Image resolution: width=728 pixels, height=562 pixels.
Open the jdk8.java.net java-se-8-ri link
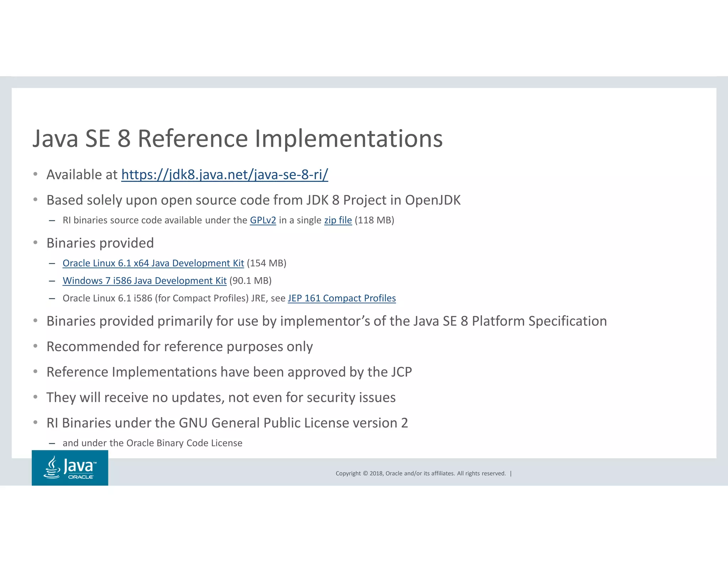click(224, 175)
